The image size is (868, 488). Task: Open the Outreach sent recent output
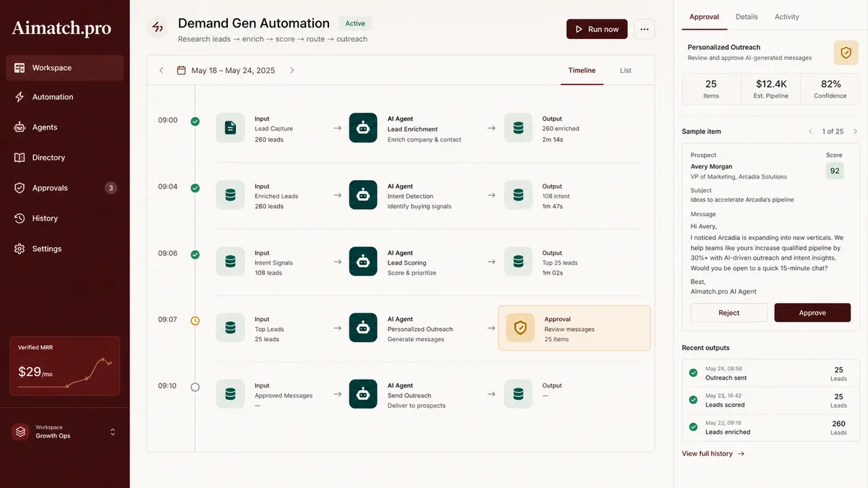[x=770, y=373]
